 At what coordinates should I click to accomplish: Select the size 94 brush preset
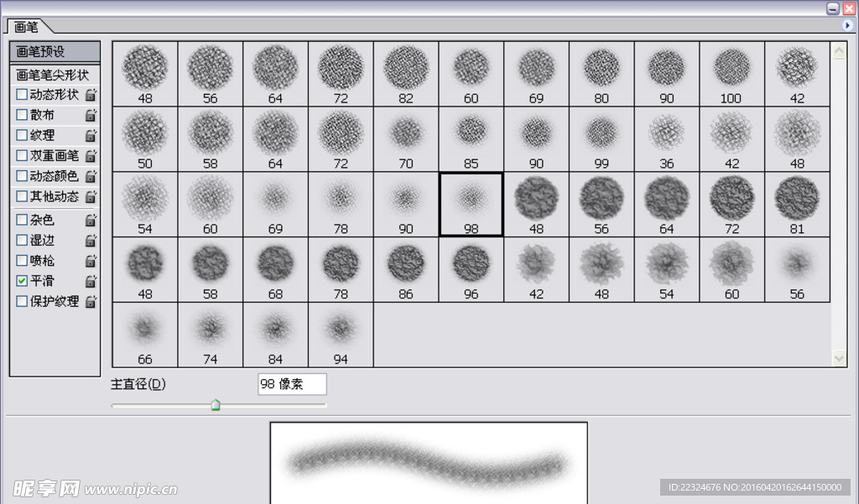(341, 335)
